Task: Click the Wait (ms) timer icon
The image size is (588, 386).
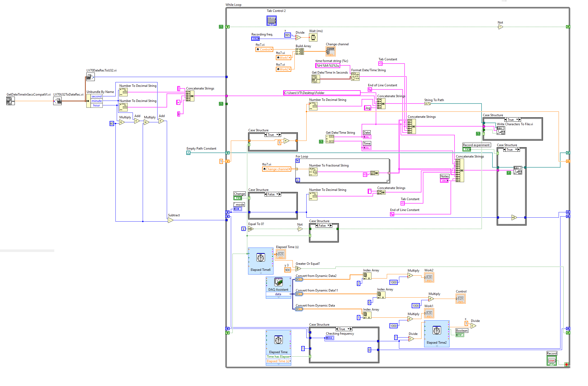Action: click(313, 38)
